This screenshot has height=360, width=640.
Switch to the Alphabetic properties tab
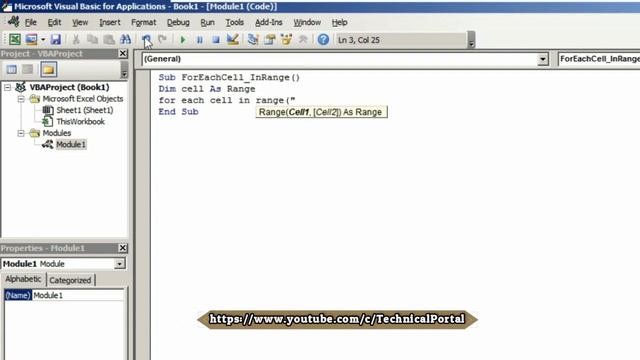point(23,279)
